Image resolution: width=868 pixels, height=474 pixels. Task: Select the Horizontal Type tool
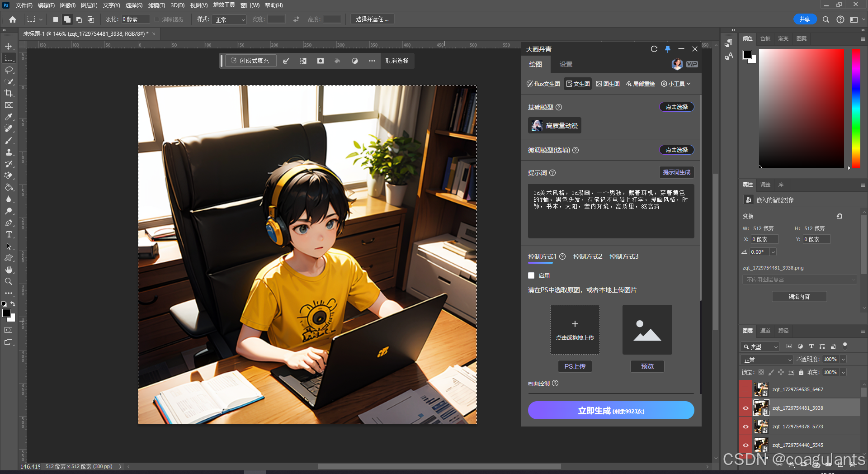9,234
